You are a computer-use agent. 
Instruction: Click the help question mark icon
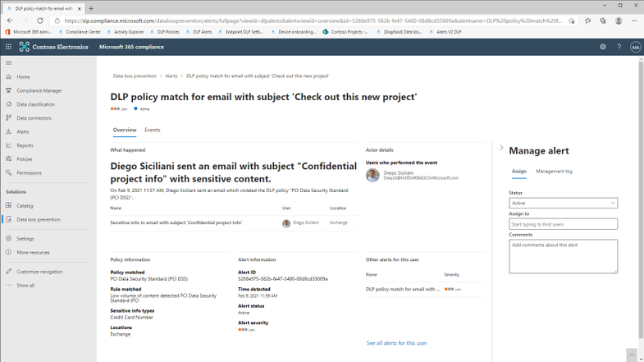[619, 47]
